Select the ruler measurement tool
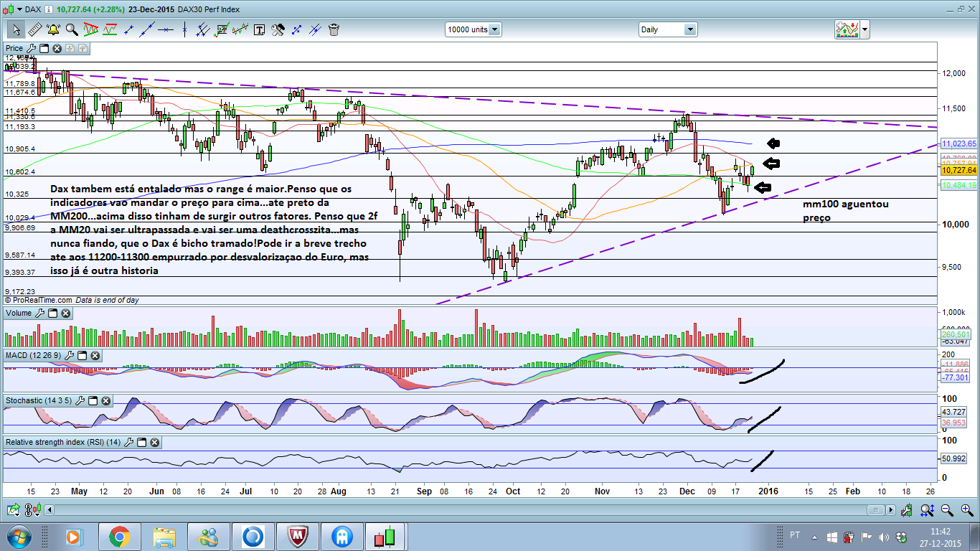The height and width of the screenshot is (551, 980). tap(34, 29)
